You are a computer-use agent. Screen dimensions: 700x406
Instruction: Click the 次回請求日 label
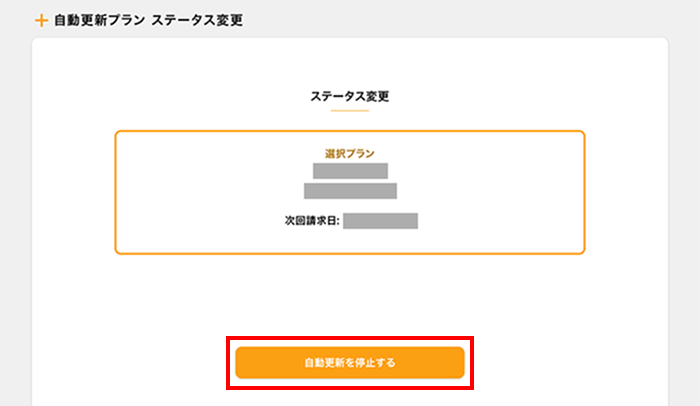coord(312,220)
